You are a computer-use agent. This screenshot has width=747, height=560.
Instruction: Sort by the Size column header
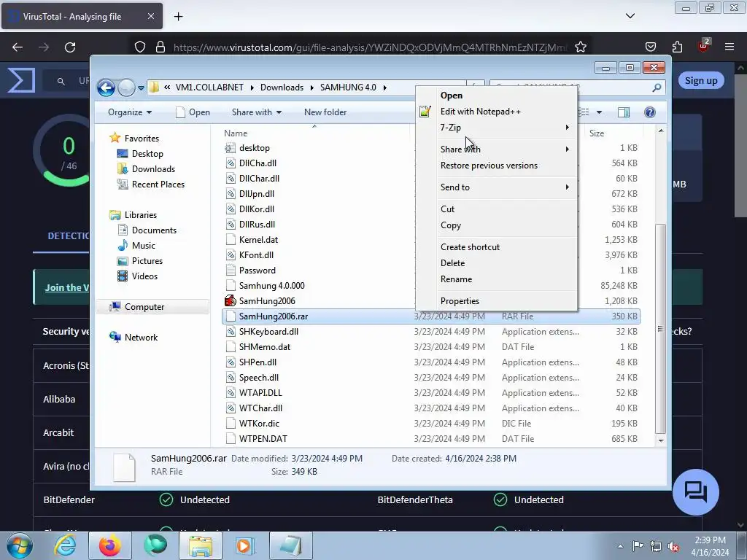pos(597,133)
